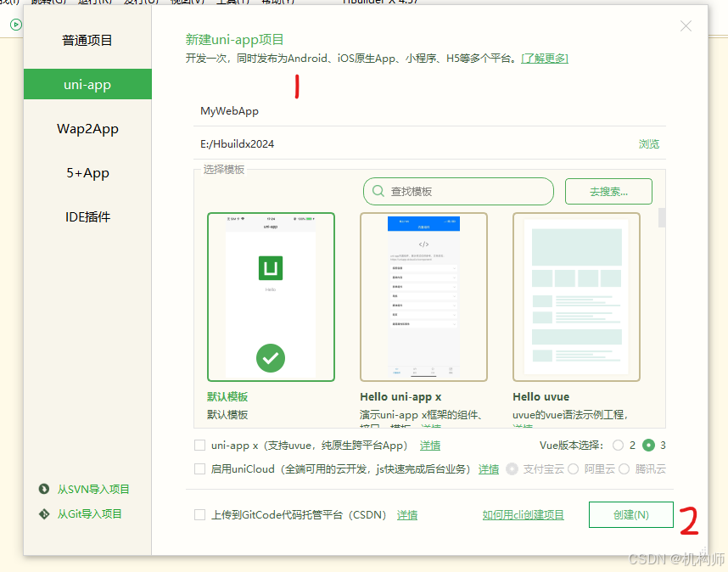Focus the 查找模板 search box
This screenshot has width=728, height=572.
pyautogui.click(x=458, y=191)
